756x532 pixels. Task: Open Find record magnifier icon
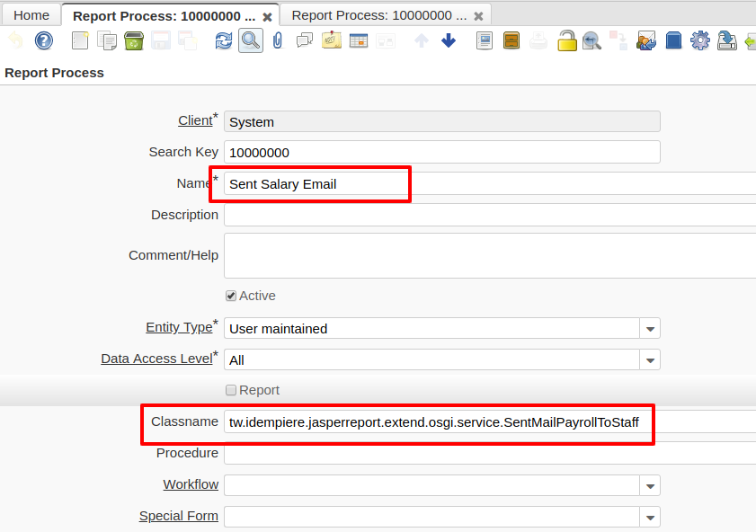250,40
